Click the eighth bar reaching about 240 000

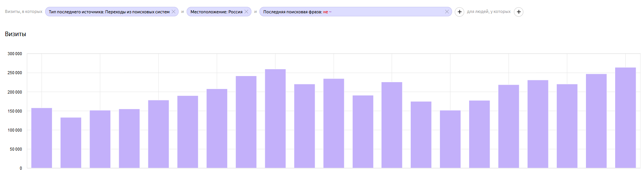[246, 122]
